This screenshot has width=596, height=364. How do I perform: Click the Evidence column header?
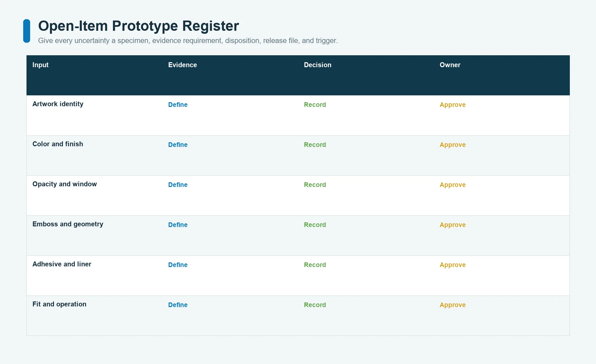click(x=182, y=65)
